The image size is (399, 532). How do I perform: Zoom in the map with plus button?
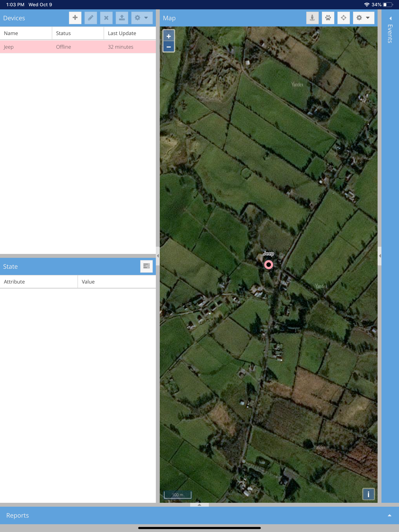[169, 36]
